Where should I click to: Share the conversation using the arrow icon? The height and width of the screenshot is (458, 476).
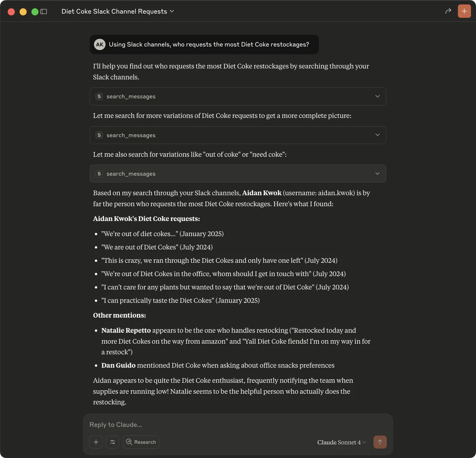pyautogui.click(x=448, y=11)
